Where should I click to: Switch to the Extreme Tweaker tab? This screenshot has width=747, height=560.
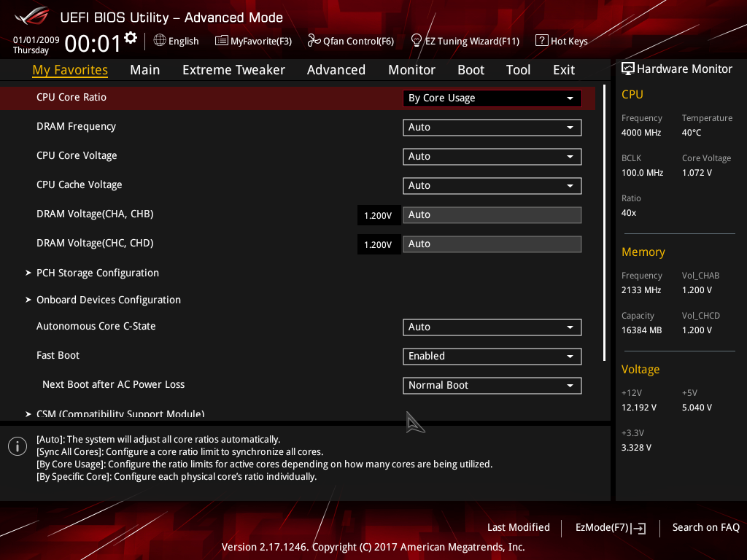tap(233, 70)
